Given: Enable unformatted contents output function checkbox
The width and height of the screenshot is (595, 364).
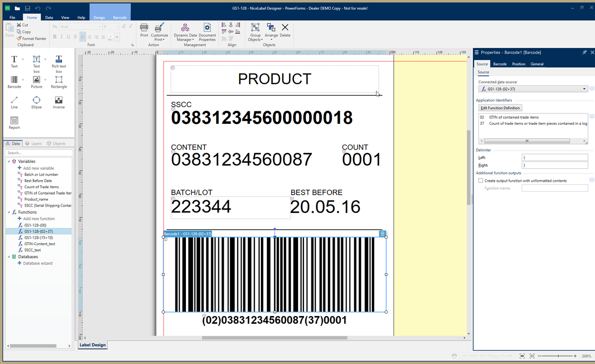Looking at the screenshot, I should [480, 181].
